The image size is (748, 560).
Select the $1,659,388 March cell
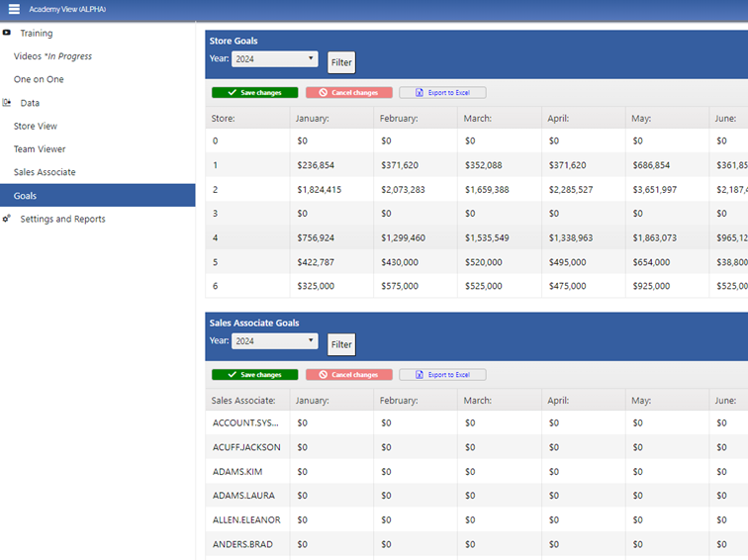coord(500,189)
